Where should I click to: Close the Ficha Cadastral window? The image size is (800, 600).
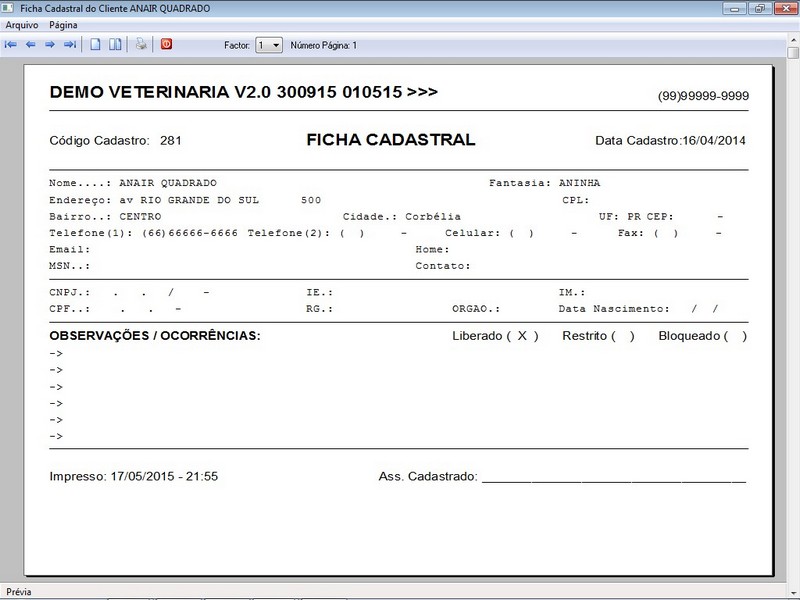(786, 8)
